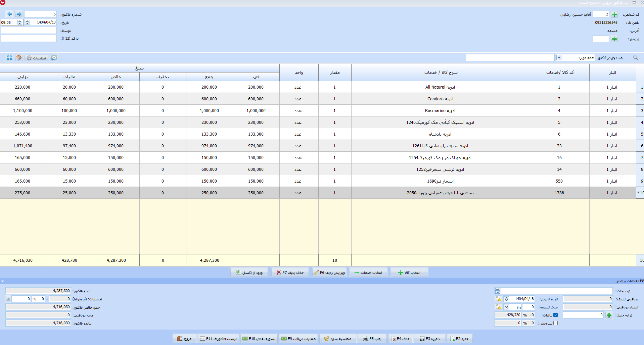Click F9 receipt operation (عملیات دریافت) button
Image resolution: width=644 pixels, height=345 pixels.
pos(298,339)
